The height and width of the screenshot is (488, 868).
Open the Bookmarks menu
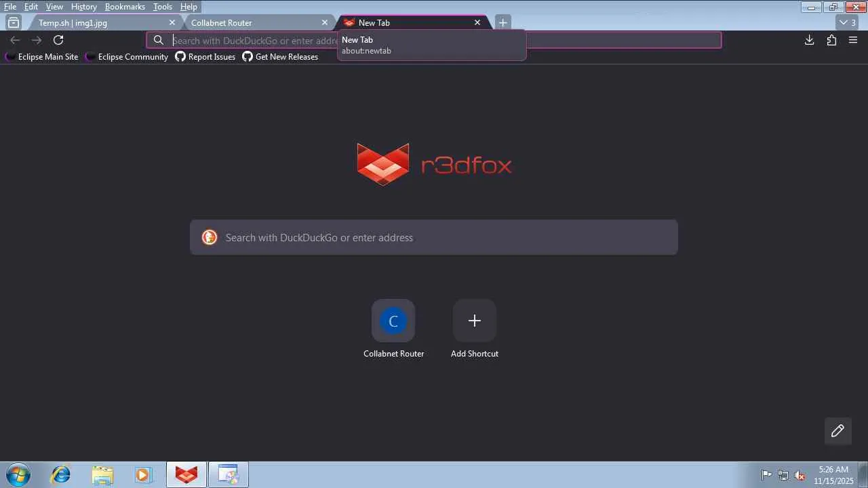[125, 7]
